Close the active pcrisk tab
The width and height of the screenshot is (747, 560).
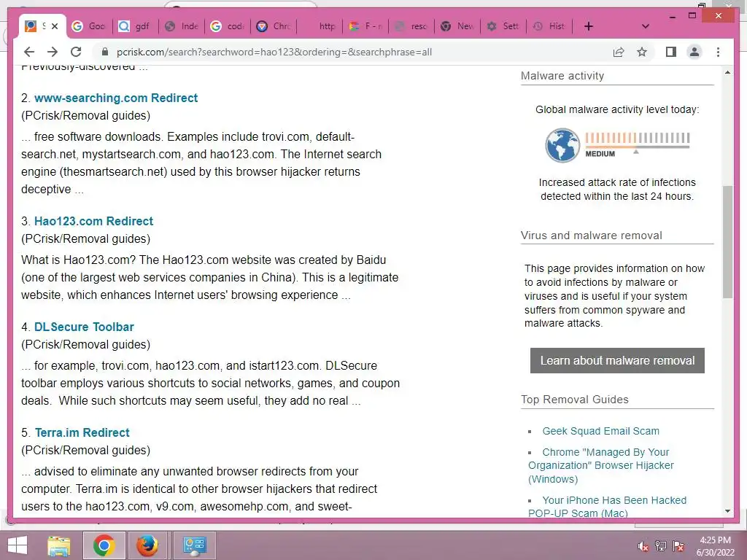click(55, 26)
